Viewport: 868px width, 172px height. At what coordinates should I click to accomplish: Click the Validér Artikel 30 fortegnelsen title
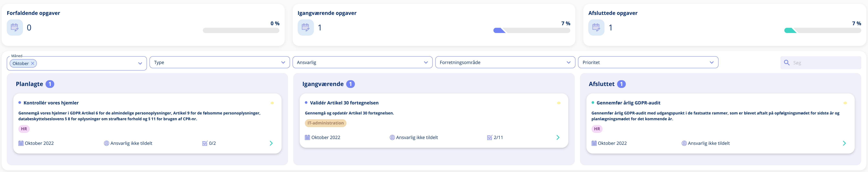(x=344, y=103)
